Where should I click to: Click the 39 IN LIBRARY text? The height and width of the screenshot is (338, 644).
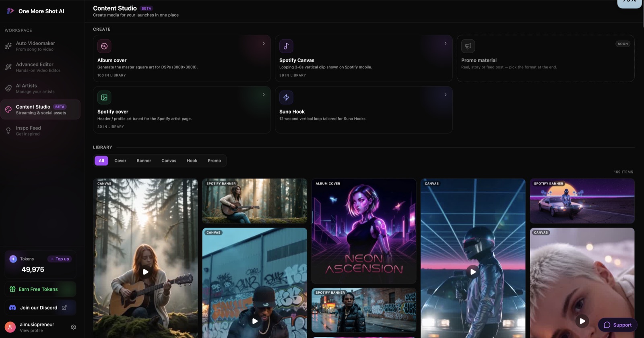pos(293,75)
